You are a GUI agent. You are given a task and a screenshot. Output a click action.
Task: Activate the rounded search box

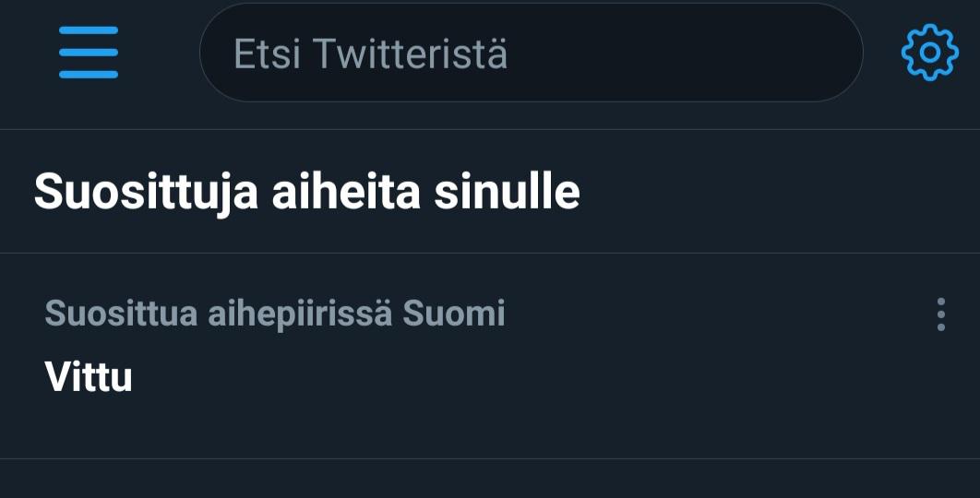(x=532, y=53)
